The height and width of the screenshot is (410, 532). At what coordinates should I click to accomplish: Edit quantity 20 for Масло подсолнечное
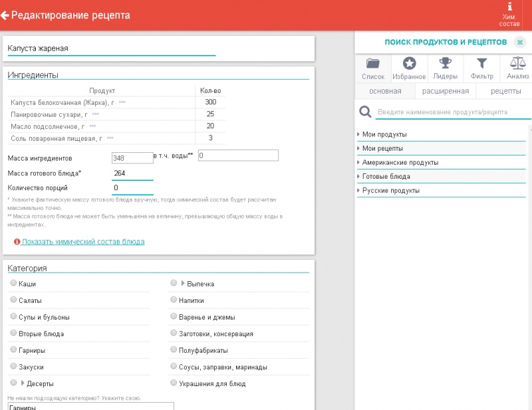(x=210, y=126)
